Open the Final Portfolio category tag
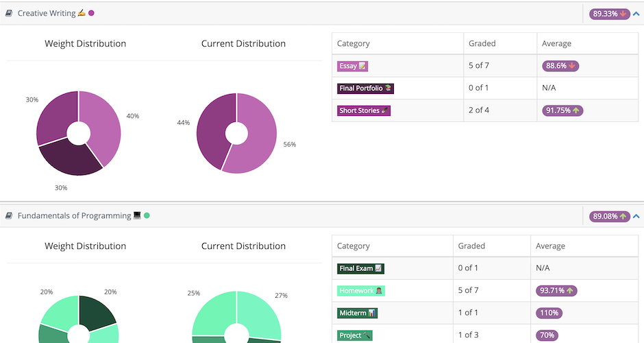644x343 pixels. (x=365, y=88)
